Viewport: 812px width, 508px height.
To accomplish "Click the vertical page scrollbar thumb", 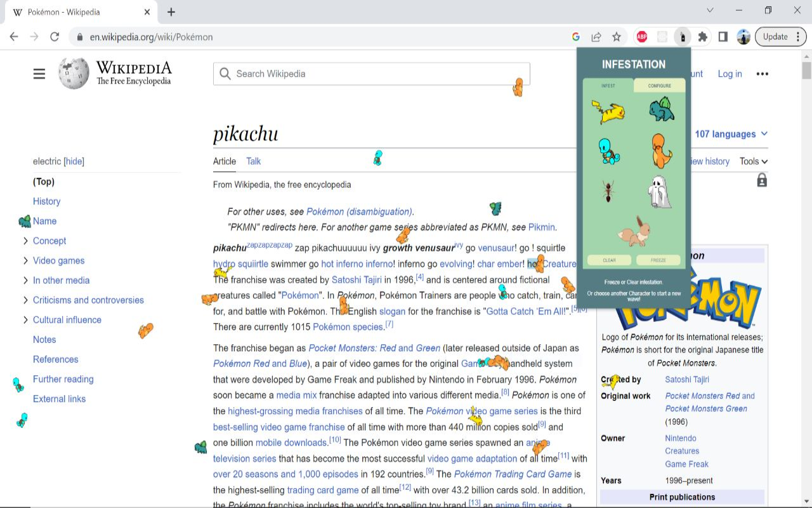I will (806, 70).
